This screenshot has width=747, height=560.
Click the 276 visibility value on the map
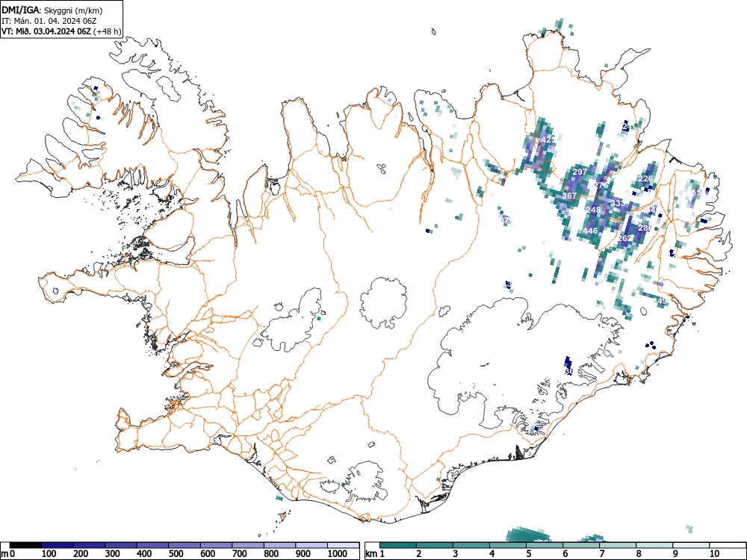[601, 184]
